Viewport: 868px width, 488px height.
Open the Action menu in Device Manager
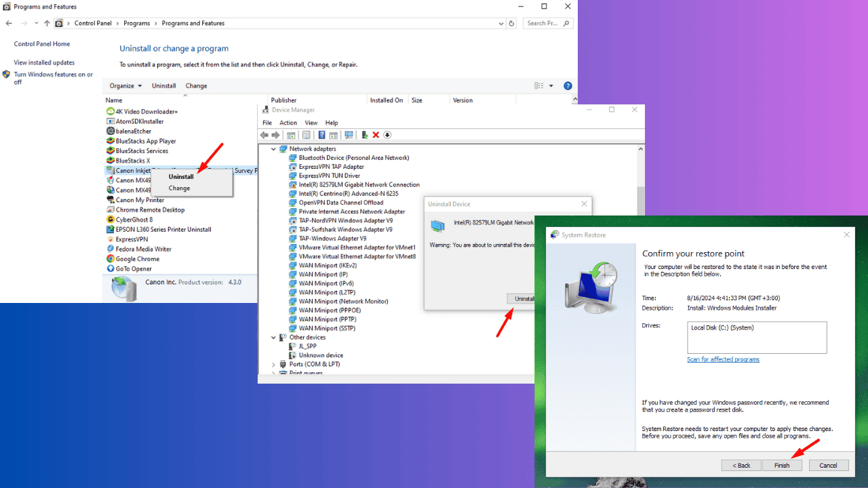tap(288, 123)
